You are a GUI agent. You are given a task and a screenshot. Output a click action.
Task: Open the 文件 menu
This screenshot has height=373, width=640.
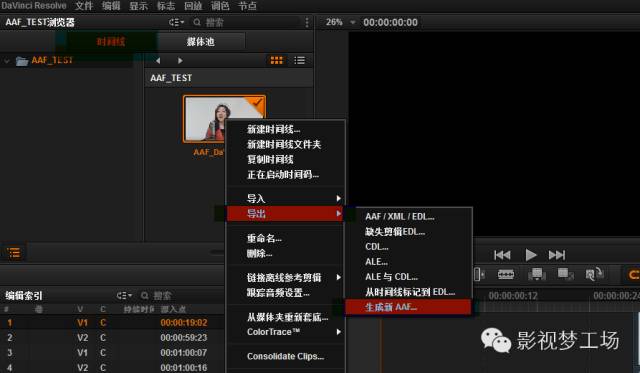(84, 6)
